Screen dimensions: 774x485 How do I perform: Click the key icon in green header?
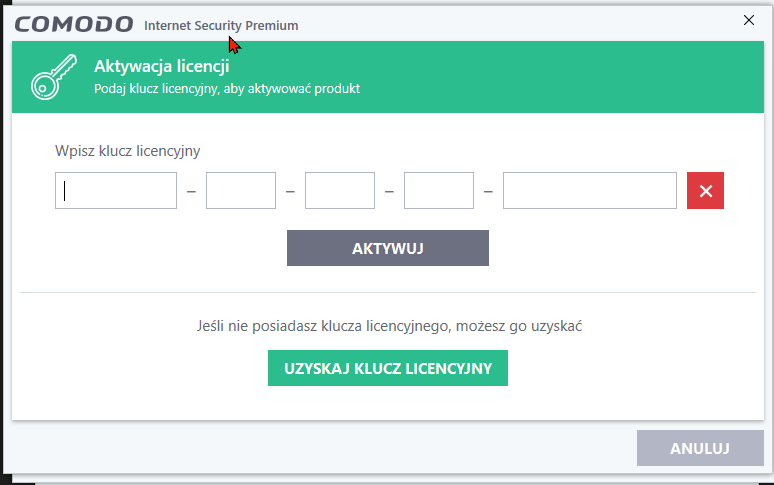pos(54,77)
